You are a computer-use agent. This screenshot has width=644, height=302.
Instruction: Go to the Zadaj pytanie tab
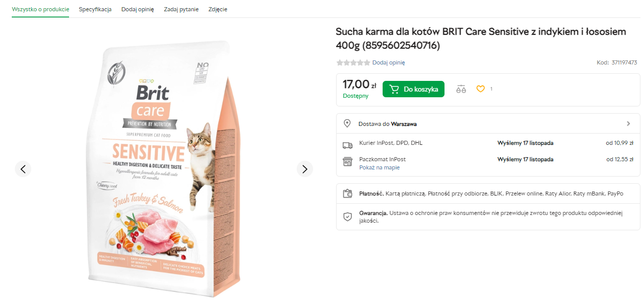point(181,9)
